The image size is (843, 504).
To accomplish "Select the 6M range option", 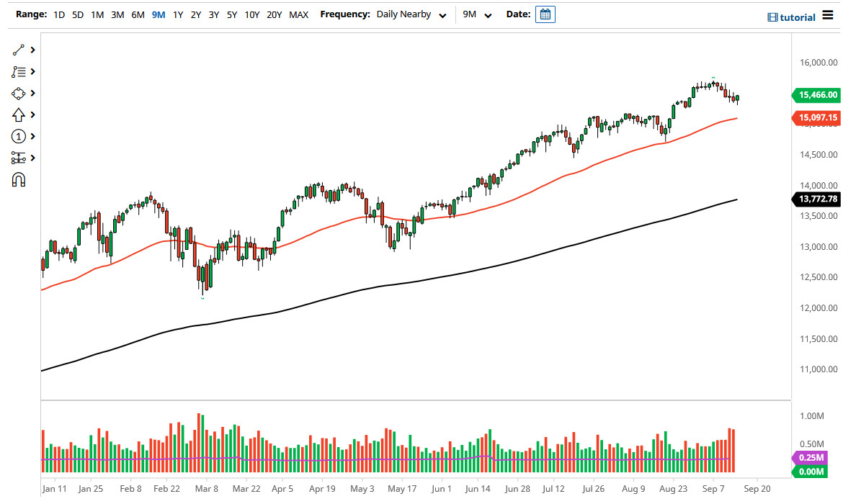I will click(x=138, y=14).
